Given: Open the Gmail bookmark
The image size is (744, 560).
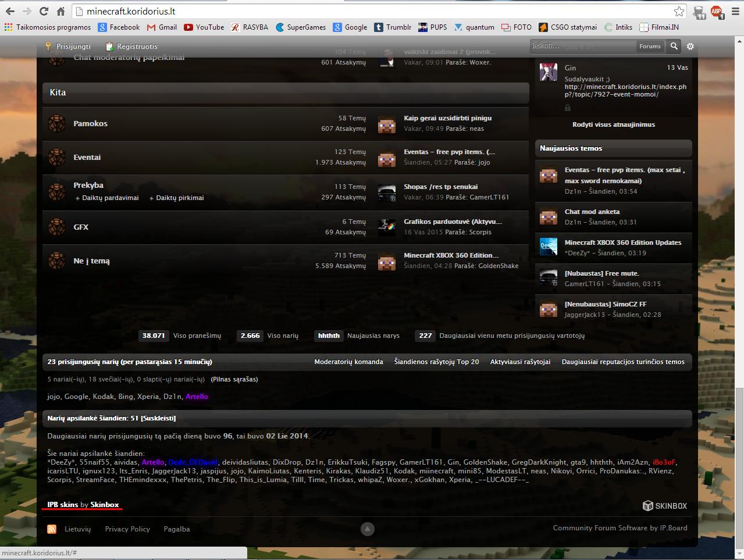Looking at the screenshot, I should coord(162,27).
